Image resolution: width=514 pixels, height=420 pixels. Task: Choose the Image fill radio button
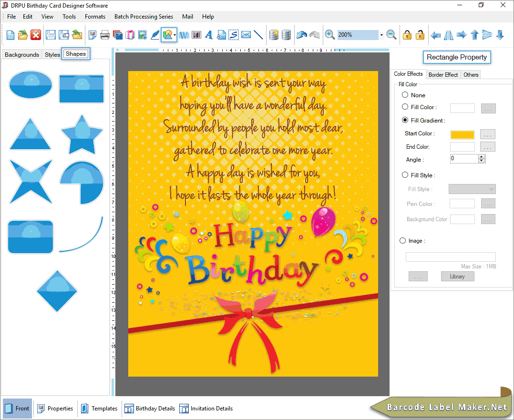point(403,241)
